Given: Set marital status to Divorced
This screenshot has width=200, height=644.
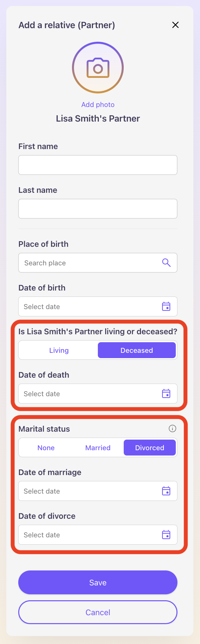Looking at the screenshot, I should 150,448.
